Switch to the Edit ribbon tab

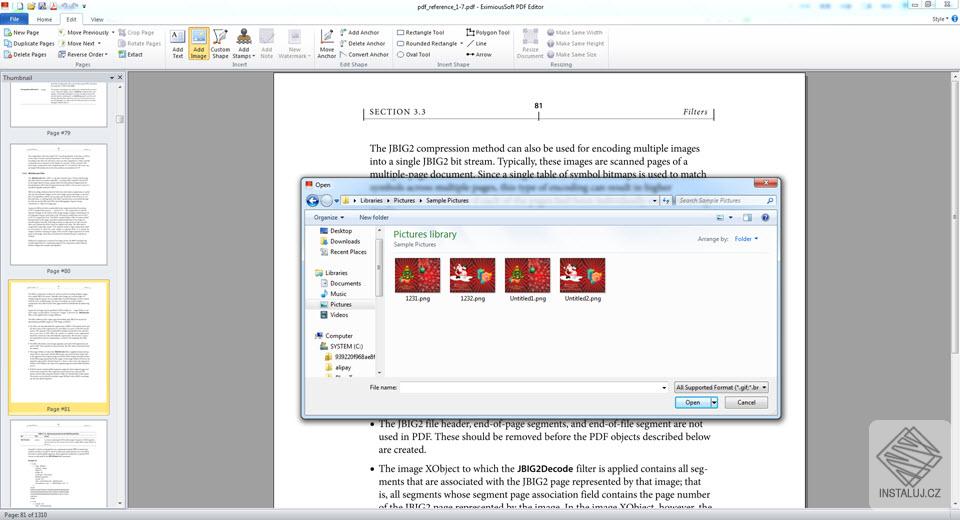[72, 19]
